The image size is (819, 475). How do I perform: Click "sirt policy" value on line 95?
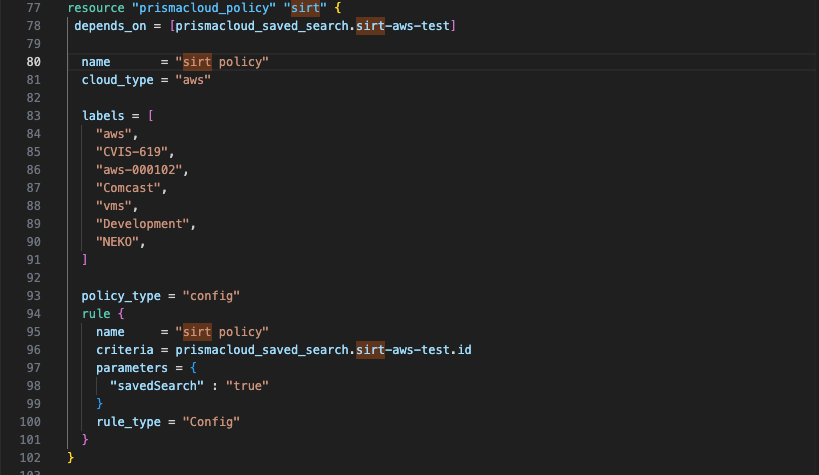pos(222,332)
